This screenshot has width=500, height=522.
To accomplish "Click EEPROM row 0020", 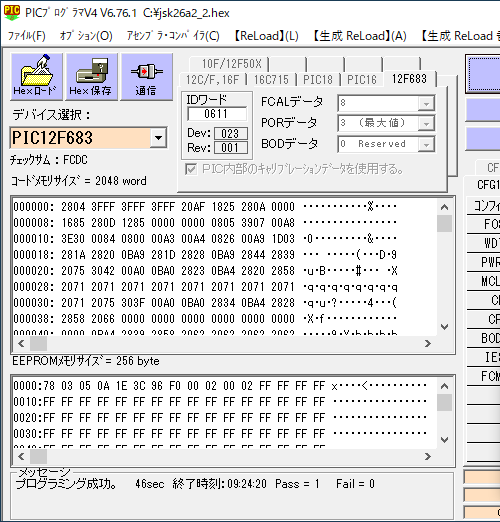I will [x=220, y=418].
